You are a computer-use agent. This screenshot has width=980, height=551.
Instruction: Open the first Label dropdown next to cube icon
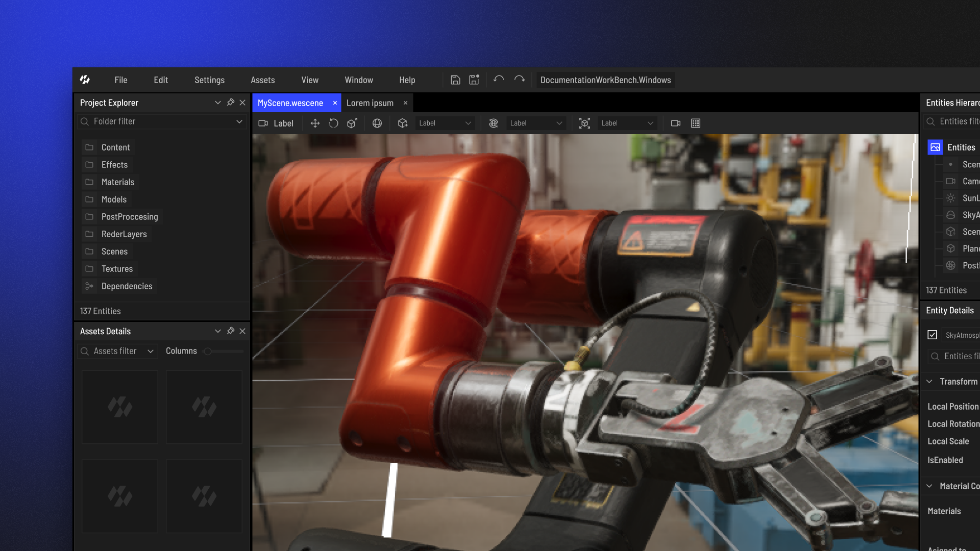click(x=445, y=123)
